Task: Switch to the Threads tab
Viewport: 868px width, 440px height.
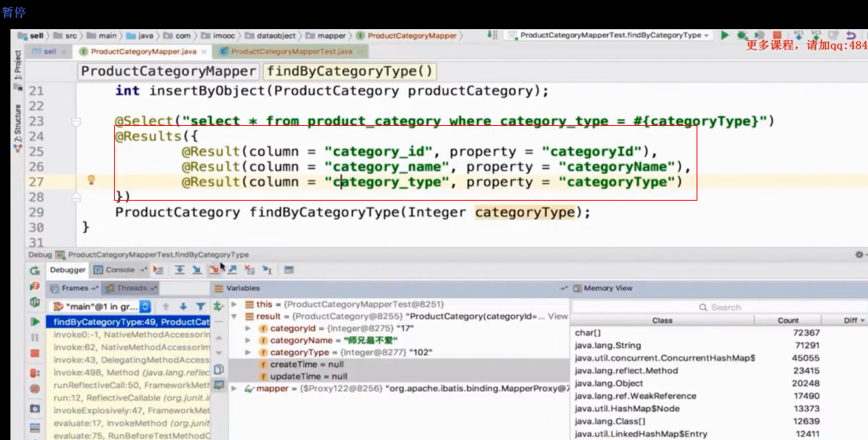Action: (x=131, y=288)
